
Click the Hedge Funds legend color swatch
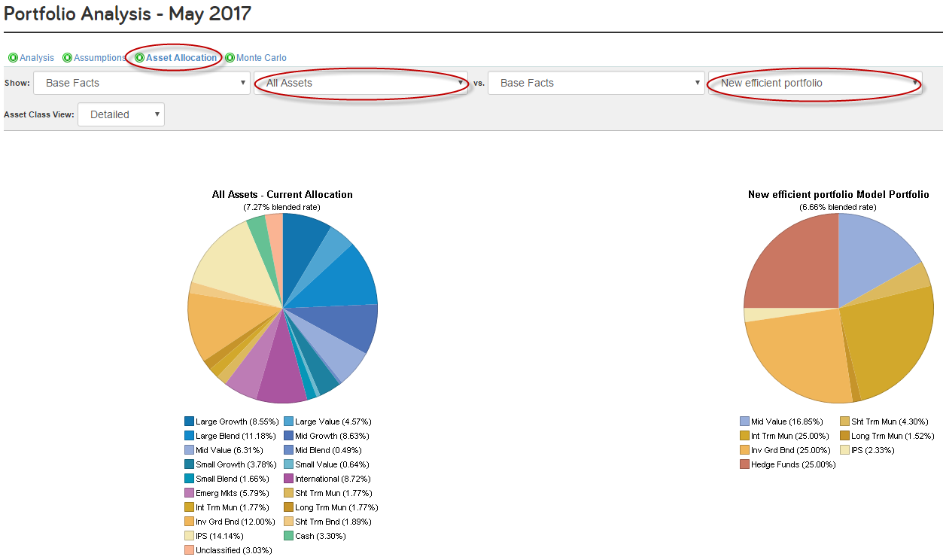click(744, 464)
